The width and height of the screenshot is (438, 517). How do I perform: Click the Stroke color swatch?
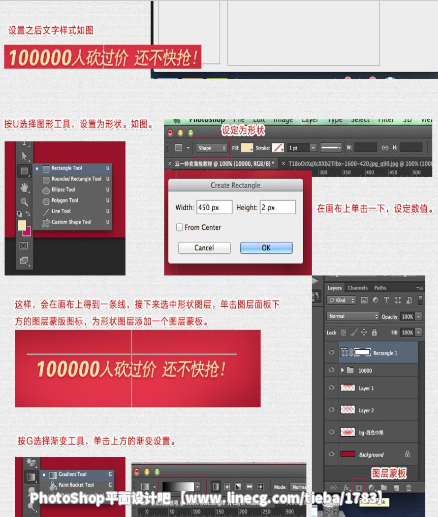point(278,148)
